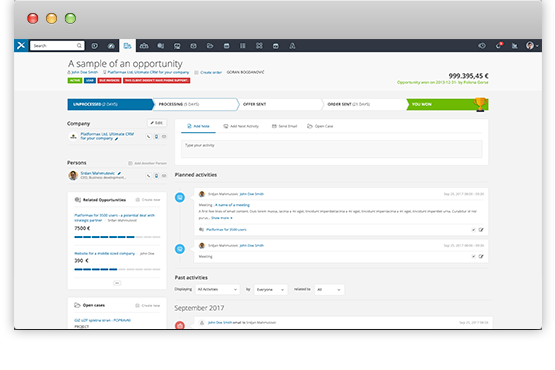Image resolution: width=555 pixels, height=370 pixels.
Task: Select the Offer Sent pipeline stage
Action: click(280, 104)
